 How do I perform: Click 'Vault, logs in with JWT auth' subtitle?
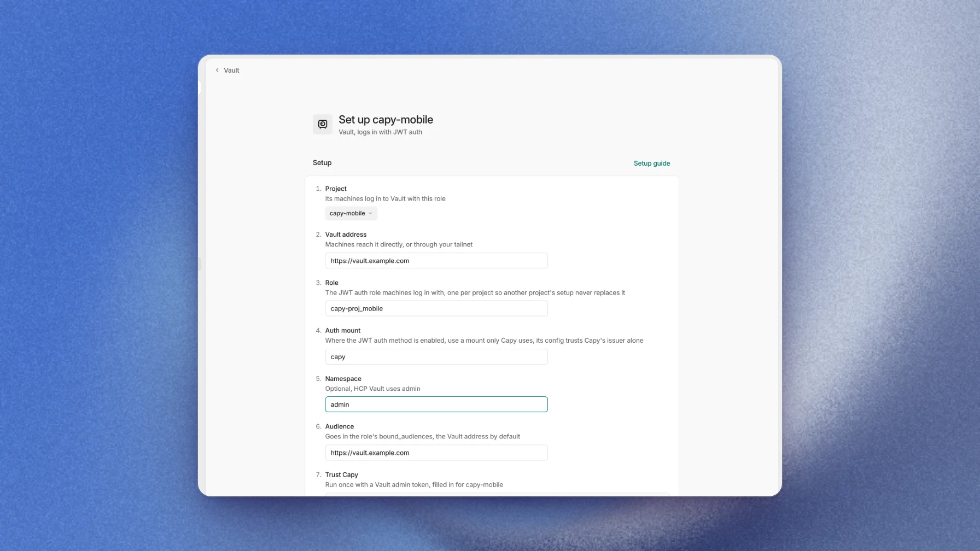pos(380,132)
